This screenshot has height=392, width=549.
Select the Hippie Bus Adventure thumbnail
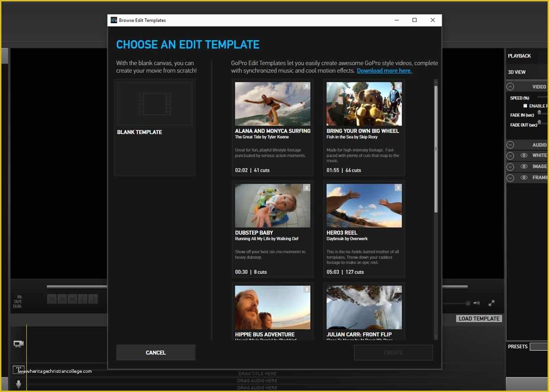point(273,307)
